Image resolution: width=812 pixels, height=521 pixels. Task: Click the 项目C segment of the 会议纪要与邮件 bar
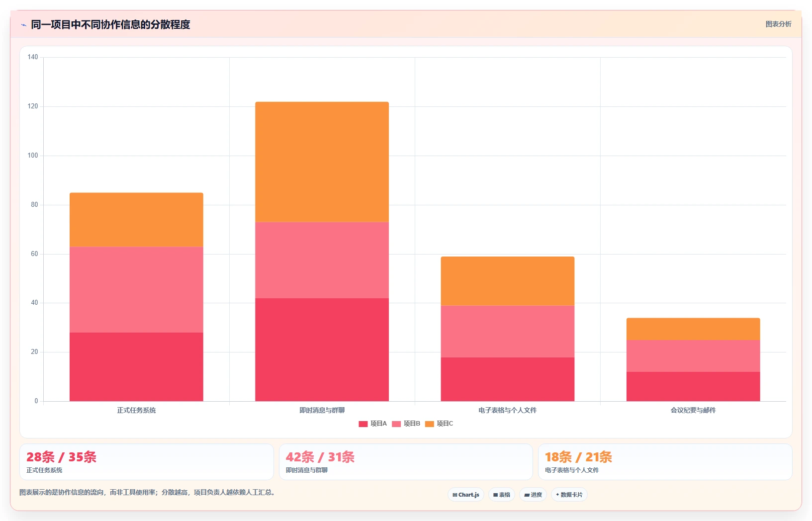[x=693, y=329]
